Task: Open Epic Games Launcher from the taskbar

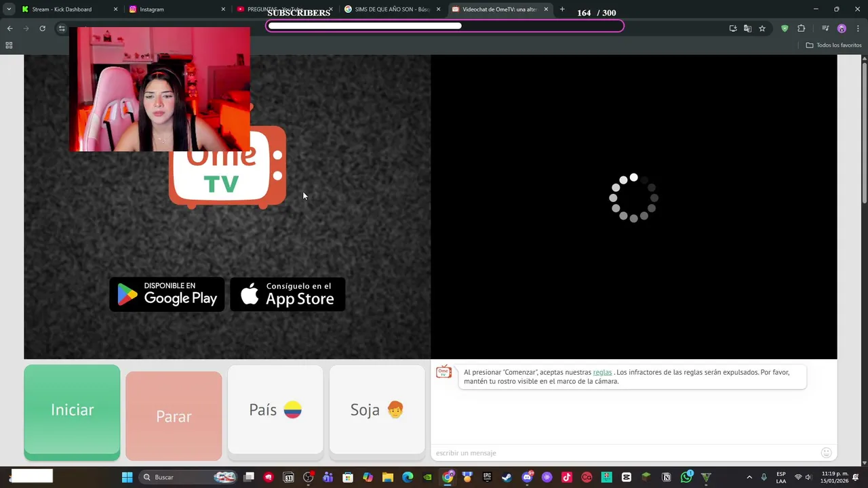Action: 487,477
